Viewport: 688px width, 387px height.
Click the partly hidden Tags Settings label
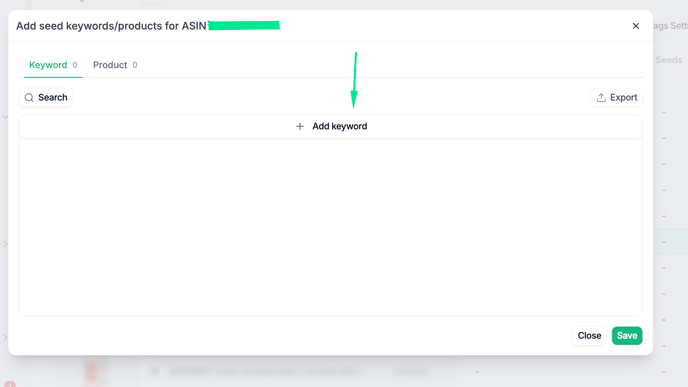click(670, 26)
